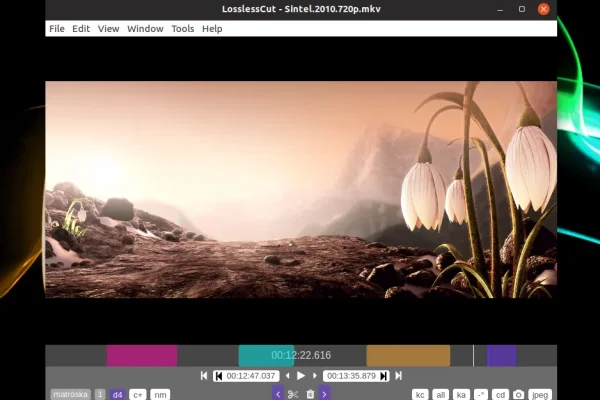Set cut end to current position
The width and height of the screenshot is (600, 400).
point(383,376)
